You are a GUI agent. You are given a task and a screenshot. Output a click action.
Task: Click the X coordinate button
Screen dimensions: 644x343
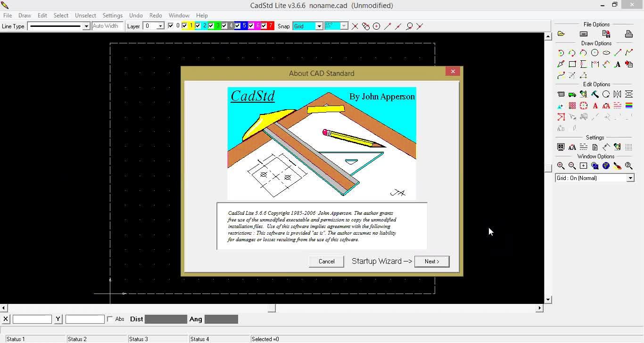6,319
